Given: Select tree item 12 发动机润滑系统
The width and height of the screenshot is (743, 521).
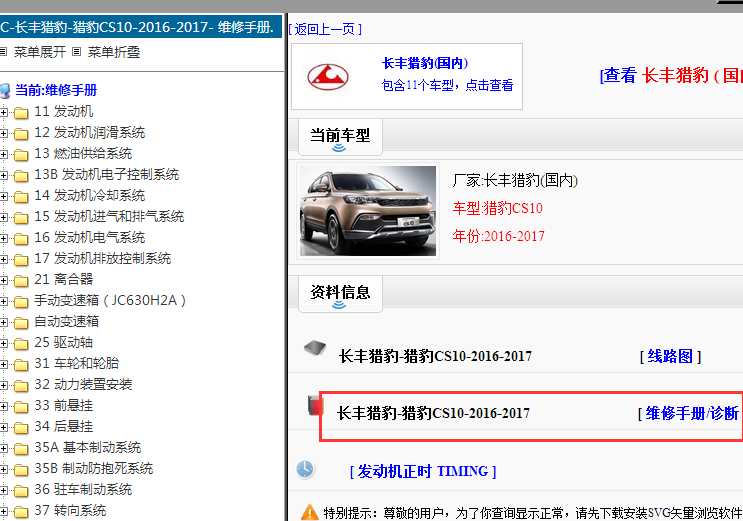Looking at the screenshot, I should [90, 132].
